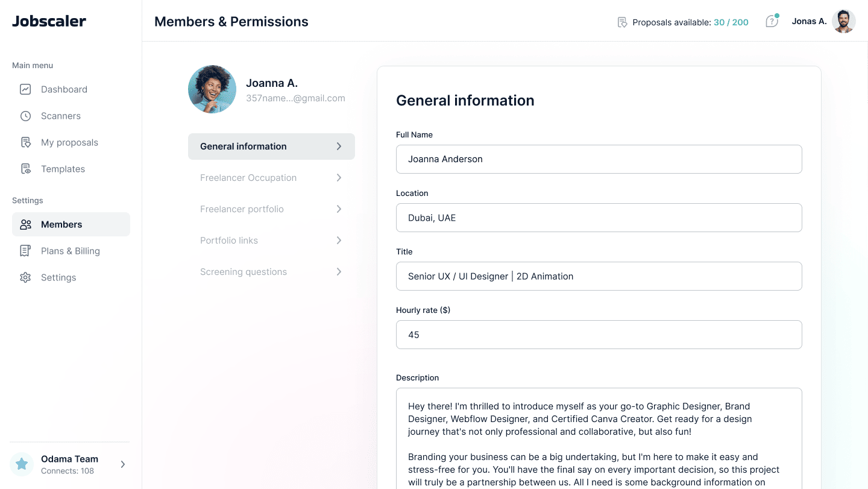Click the Connects: 108 text
The width and height of the screenshot is (868, 489).
click(x=68, y=471)
